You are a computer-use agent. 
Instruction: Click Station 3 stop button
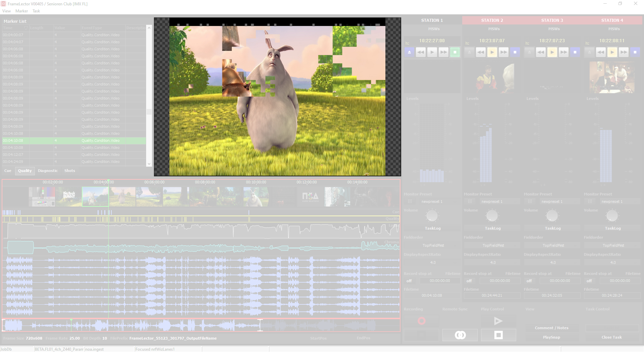coord(575,52)
